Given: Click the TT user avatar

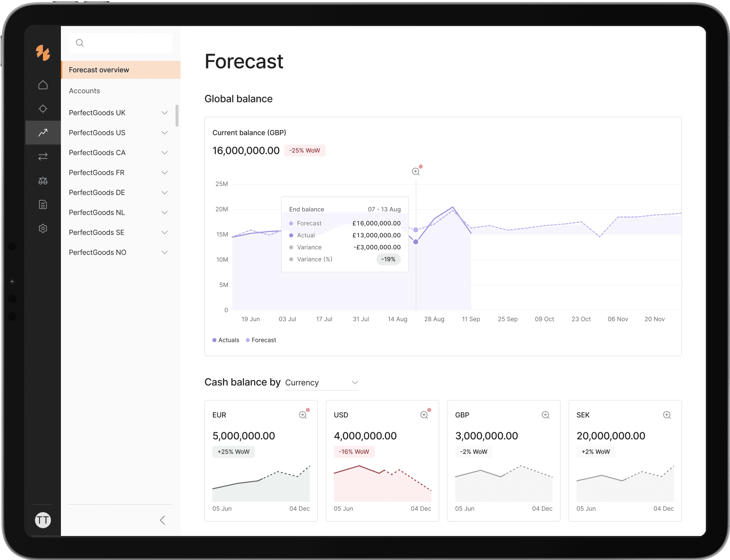Looking at the screenshot, I should coord(43,520).
